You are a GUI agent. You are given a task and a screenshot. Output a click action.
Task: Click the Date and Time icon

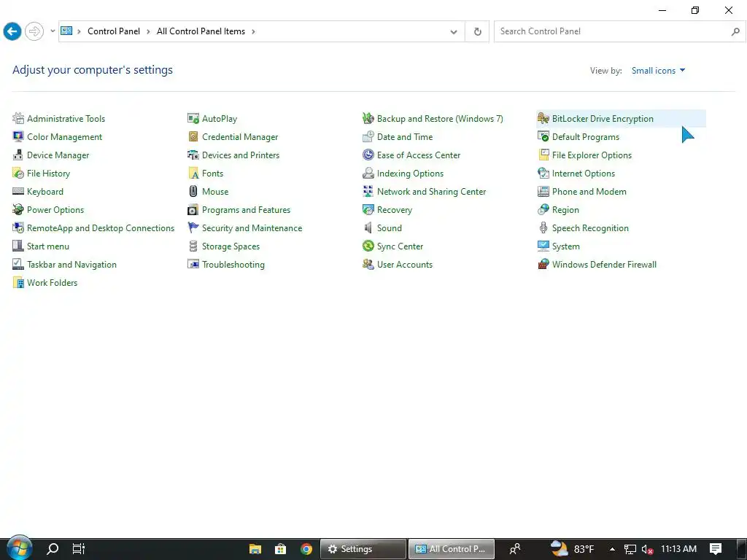tap(368, 136)
